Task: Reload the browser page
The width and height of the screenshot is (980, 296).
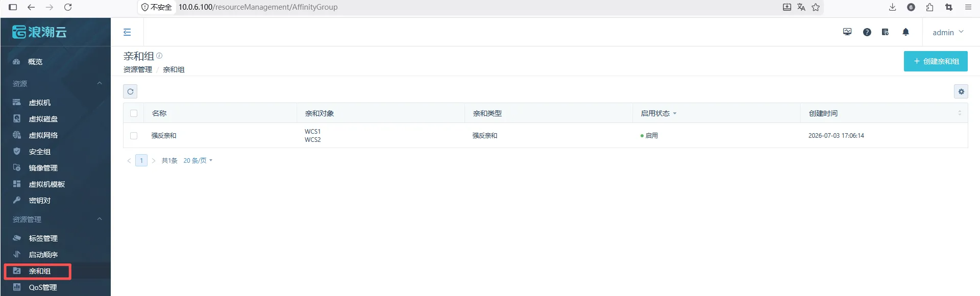Action: (67, 7)
